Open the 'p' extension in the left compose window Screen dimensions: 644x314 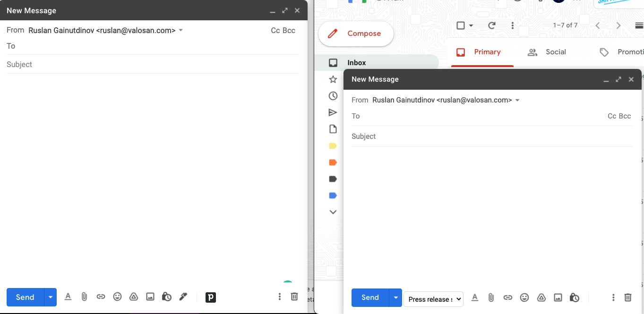(x=210, y=297)
